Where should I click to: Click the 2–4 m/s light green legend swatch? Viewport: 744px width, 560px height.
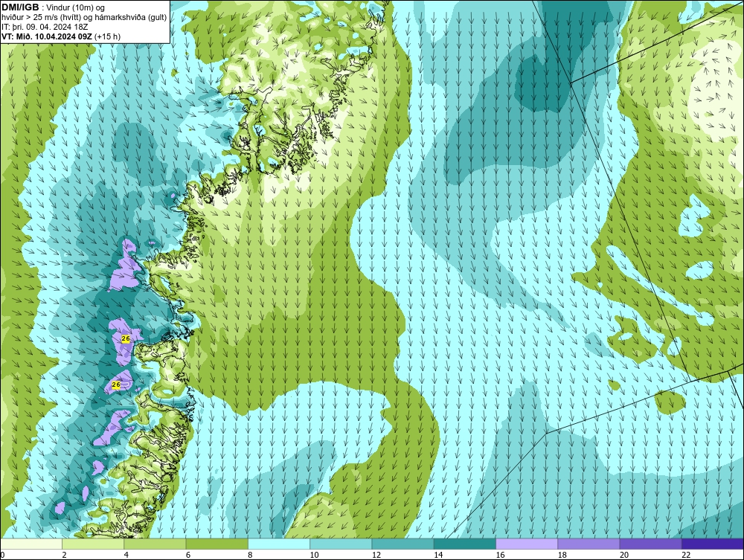coord(93,544)
